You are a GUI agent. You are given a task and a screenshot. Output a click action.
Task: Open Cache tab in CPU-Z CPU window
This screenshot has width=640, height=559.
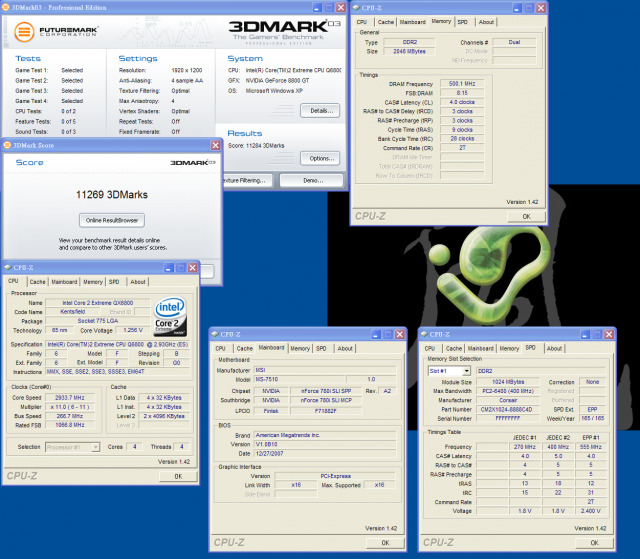(38, 282)
